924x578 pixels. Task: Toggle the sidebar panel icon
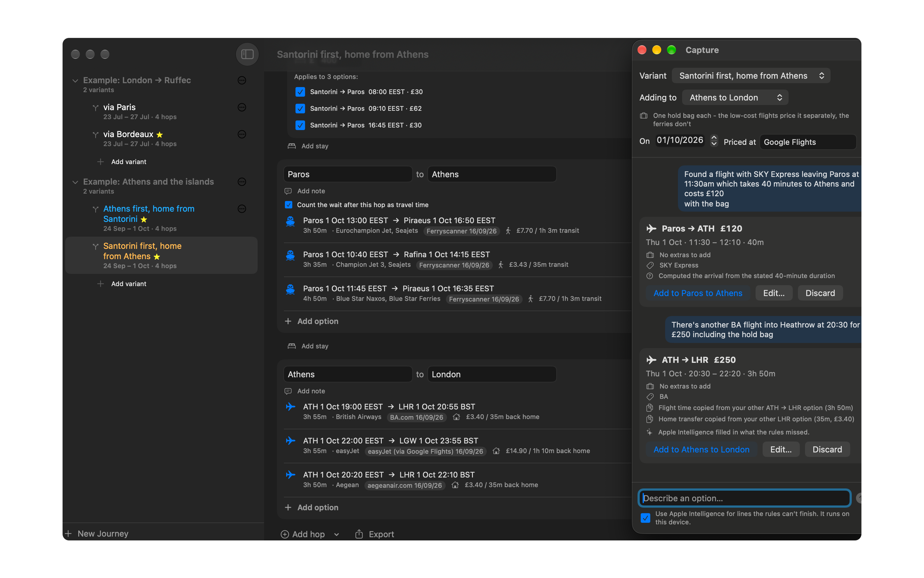tap(247, 54)
